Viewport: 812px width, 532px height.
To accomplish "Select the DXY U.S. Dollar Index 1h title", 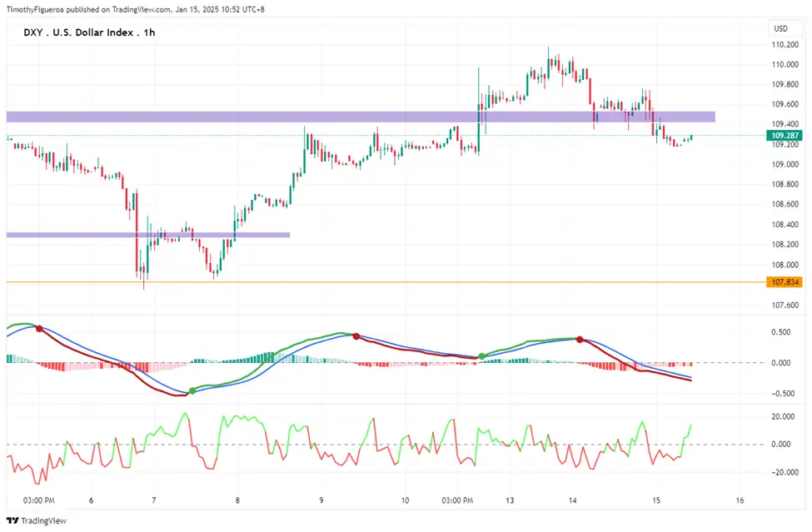I will tap(89, 32).
